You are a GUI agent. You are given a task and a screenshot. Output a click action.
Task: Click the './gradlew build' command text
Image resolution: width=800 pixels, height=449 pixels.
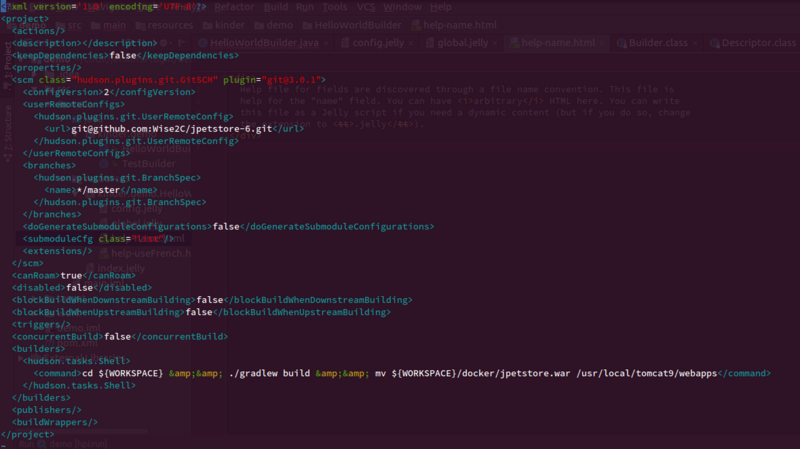pos(269,373)
